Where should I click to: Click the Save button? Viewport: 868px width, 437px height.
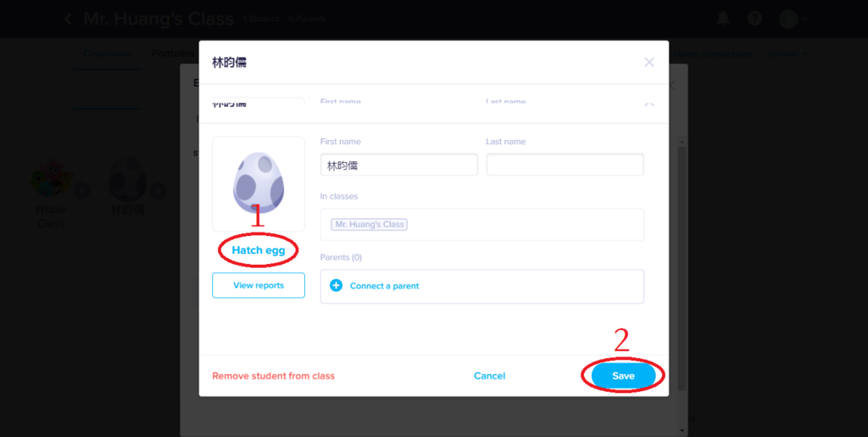[x=623, y=376]
